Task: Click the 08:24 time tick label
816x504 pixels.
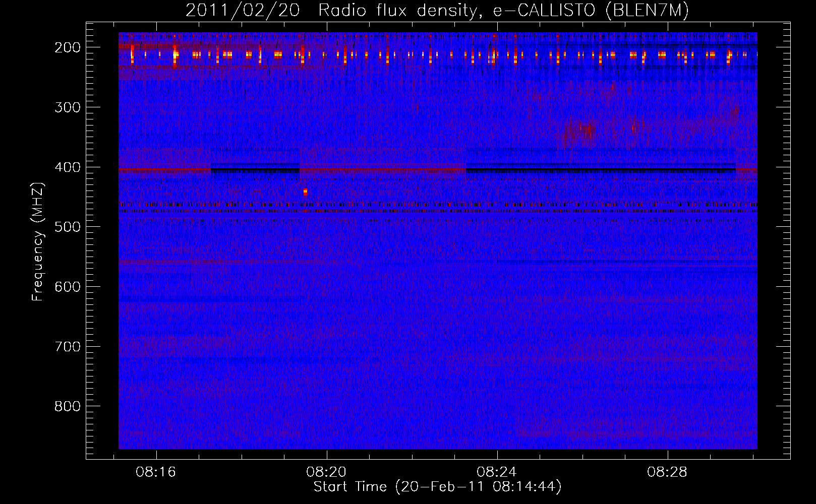Action: [x=497, y=472]
